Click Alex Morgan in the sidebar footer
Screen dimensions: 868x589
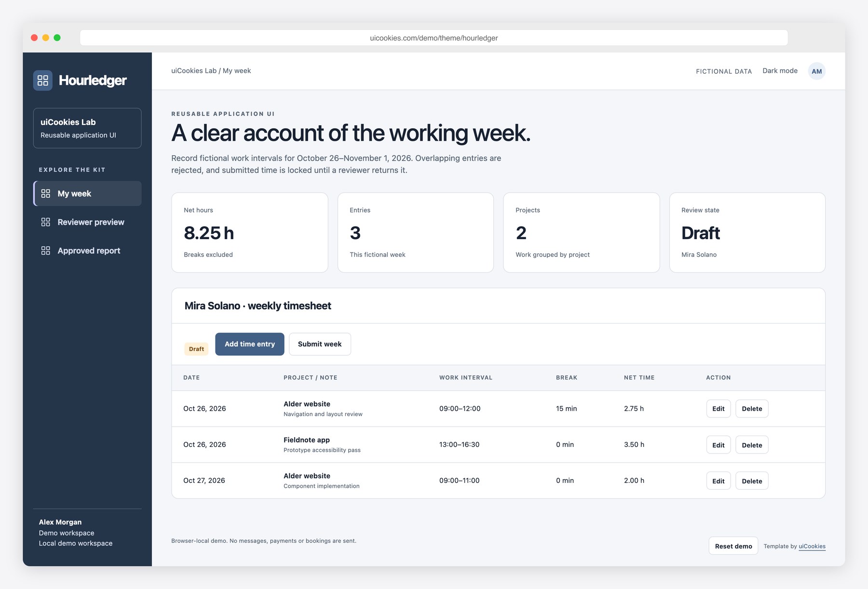point(60,522)
